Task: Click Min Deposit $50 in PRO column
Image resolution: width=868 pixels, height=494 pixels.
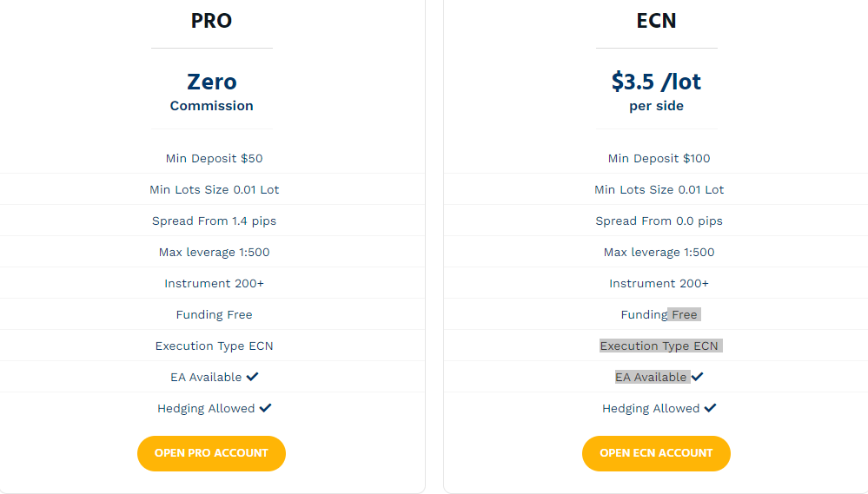Action: click(215, 158)
